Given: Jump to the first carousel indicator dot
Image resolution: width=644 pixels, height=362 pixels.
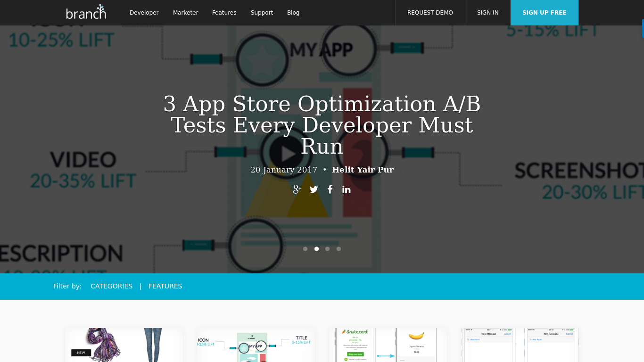Looking at the screenshot, I should [x=305, y=249].
